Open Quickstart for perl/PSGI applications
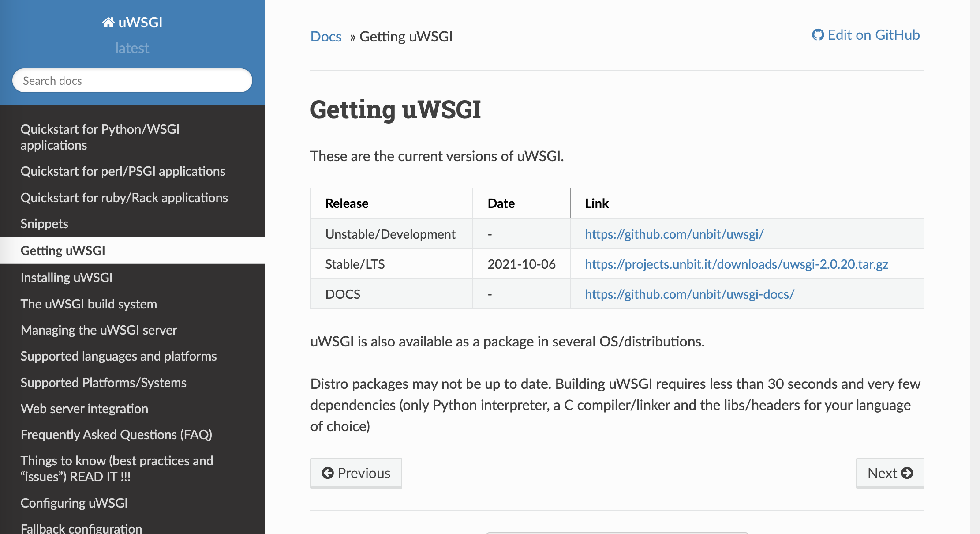Screen dimensions: 980x534 coord(123,171)
